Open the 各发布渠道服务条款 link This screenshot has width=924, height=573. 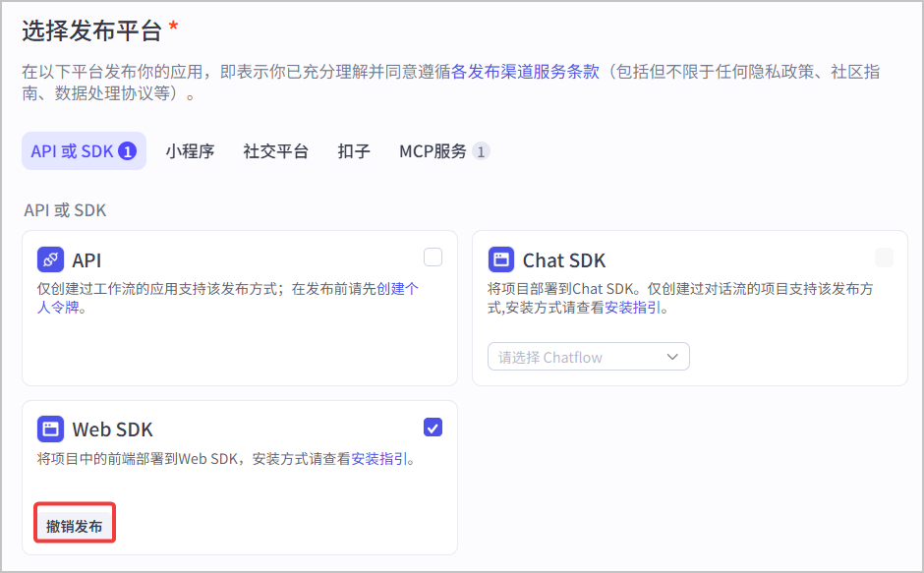point(525,72)
